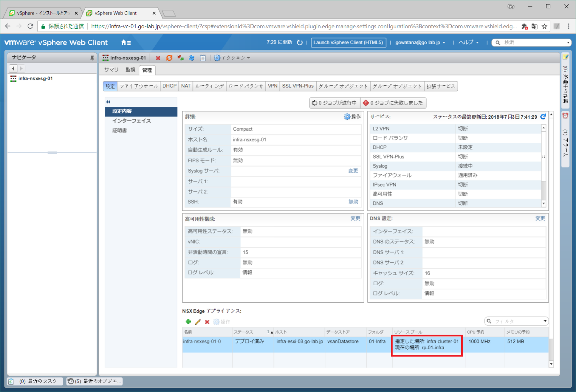The image size is (576, 392).
Task: Go forward in Navigator history
Action: point(21,68)
